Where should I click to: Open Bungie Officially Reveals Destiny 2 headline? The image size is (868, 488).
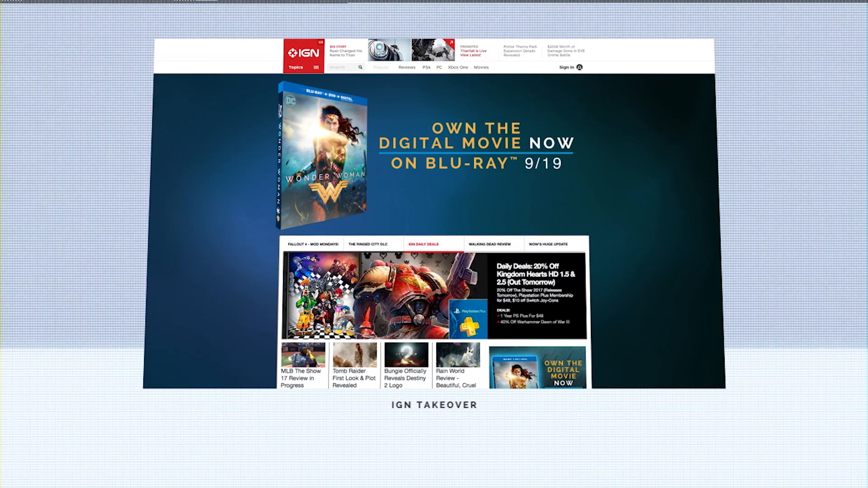pyautogui.click(x=405, y=378)
